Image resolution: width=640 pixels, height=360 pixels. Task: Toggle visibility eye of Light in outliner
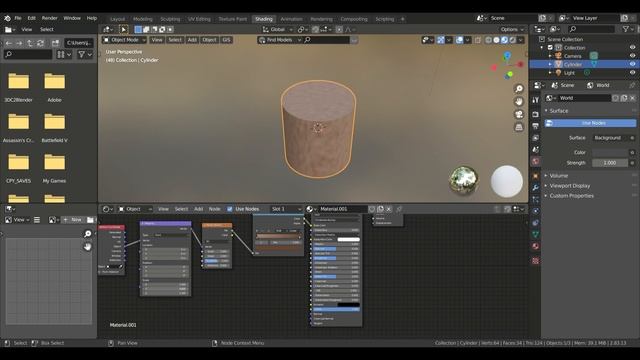tap(632, 73)
